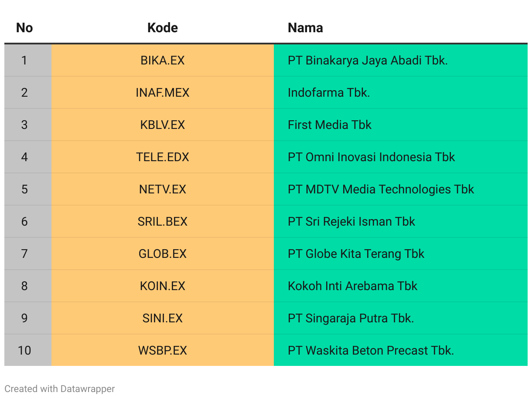Click the GLOB.EX code cell
The width and height of the screenshot is (532, 399).
(163, 254)
